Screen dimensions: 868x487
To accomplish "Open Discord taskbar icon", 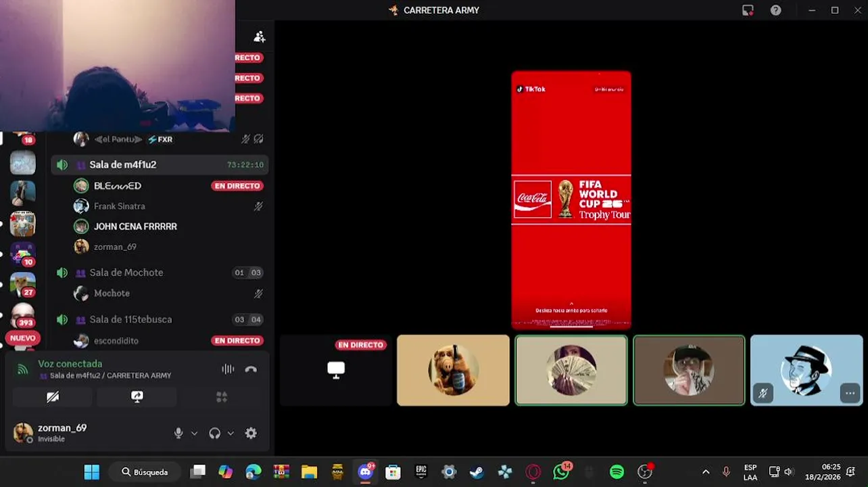I will (x=366, y=471).
